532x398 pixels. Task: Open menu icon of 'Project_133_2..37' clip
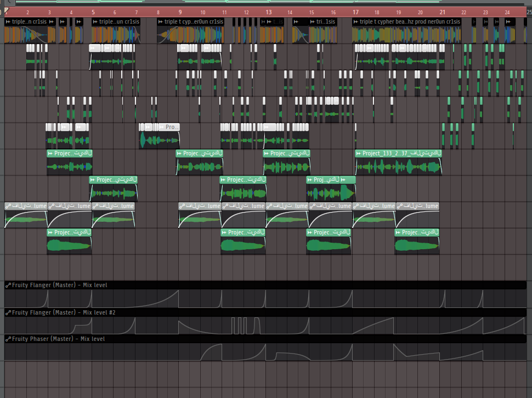pos(358,154)
